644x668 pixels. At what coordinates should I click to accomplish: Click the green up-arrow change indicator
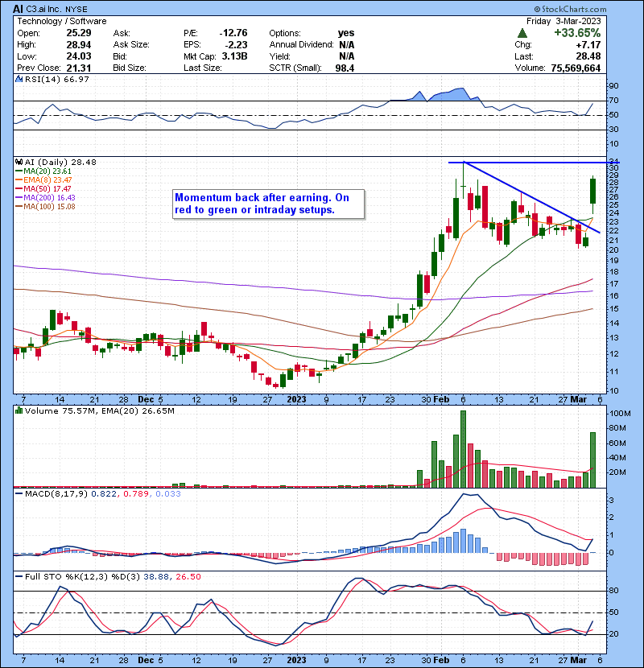point(522,33)
